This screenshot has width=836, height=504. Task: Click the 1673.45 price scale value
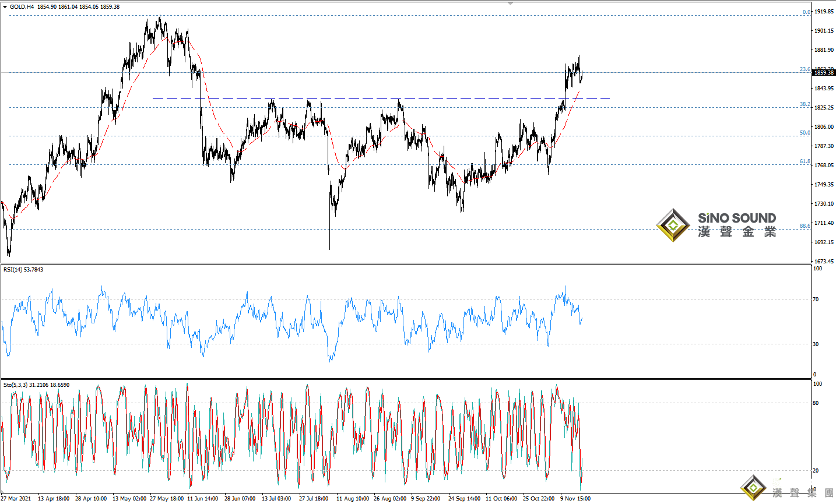(x=824, y=262)
